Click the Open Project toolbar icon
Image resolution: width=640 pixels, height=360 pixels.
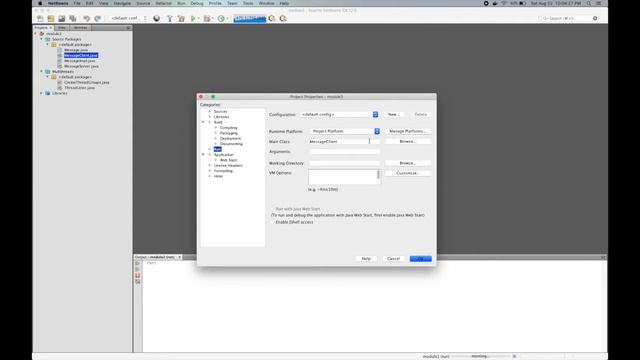point(62,18)
